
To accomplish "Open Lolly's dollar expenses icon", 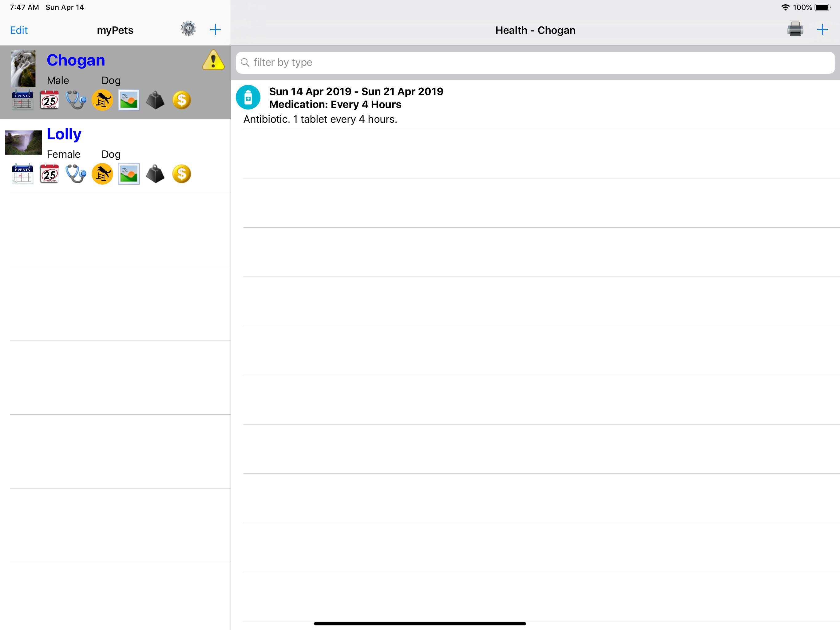I will pyautogui.click(x=181, y=174).
